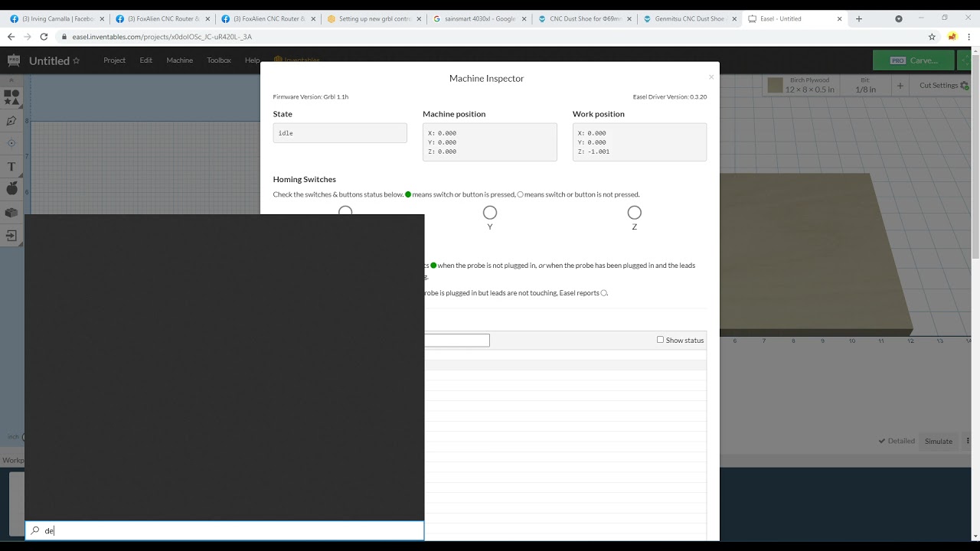
Task: Click the Homing Switches heading
Action: [x=305, y=179]
